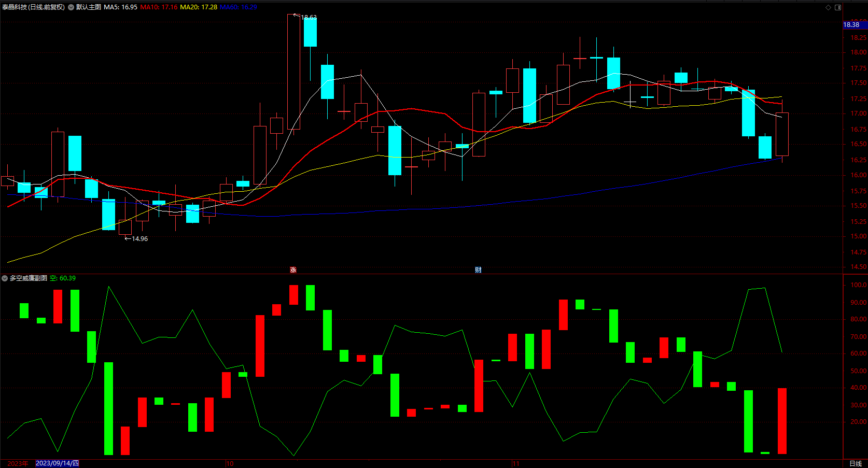Click the 日线 period button at bottom-right
868x468 pixels.
(x=856, y=463)
